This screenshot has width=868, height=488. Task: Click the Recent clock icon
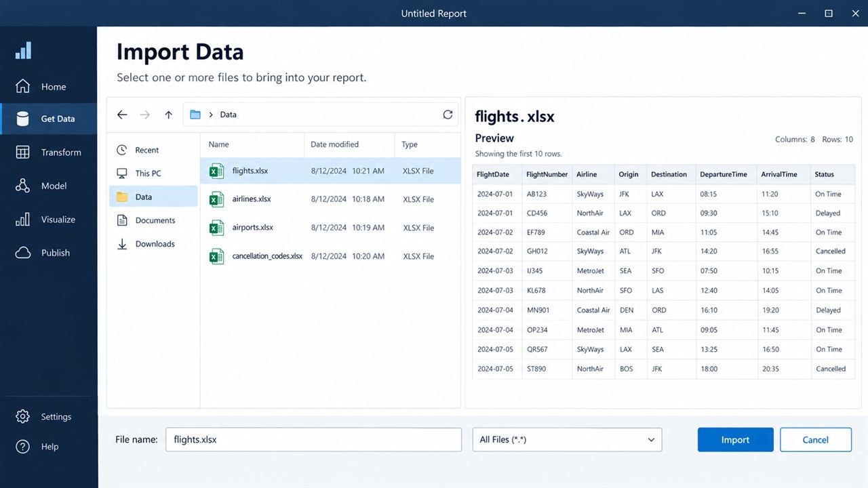[x=122, y=150]
